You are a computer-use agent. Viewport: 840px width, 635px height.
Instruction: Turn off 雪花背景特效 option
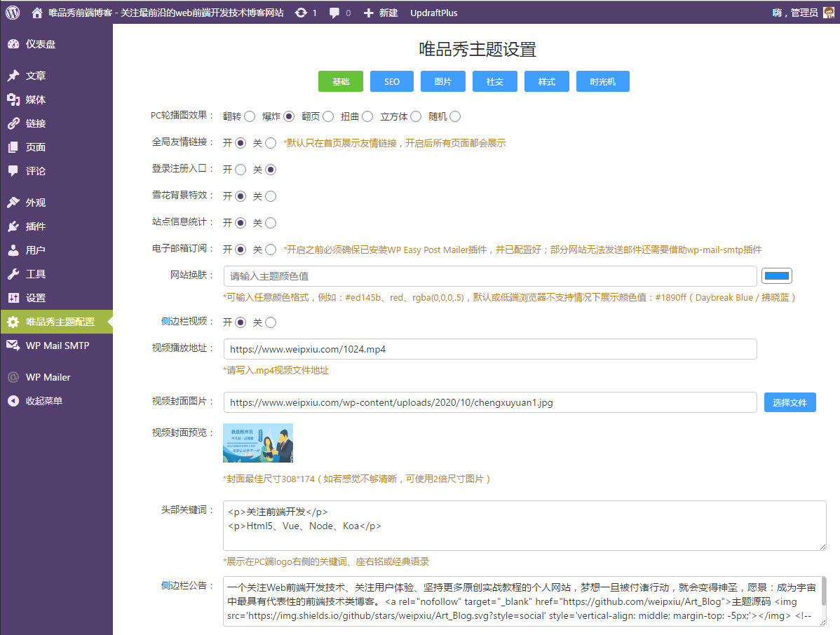(x=271, y=196)
